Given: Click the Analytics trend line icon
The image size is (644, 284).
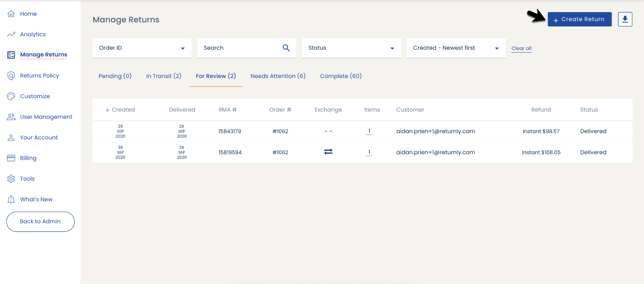Looking at the screenshot, I should (11, 34).
